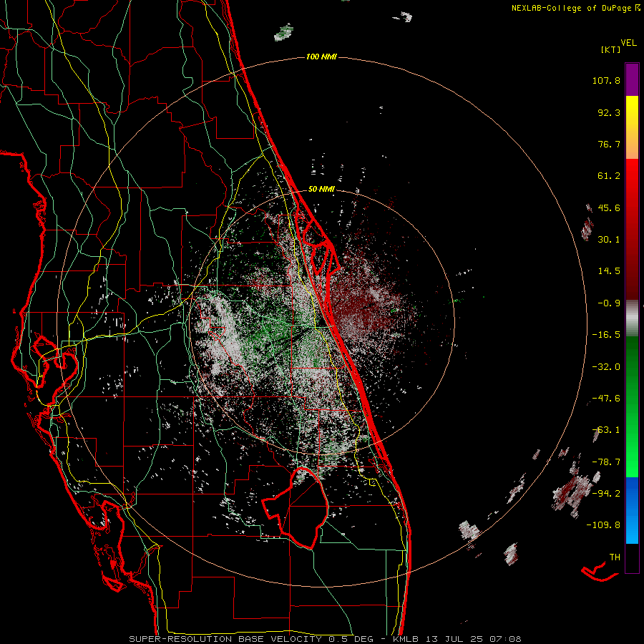Select the 61.2 scale value
Image resolution: width=644 pixels, height=644 pixels.
point(609,176)
